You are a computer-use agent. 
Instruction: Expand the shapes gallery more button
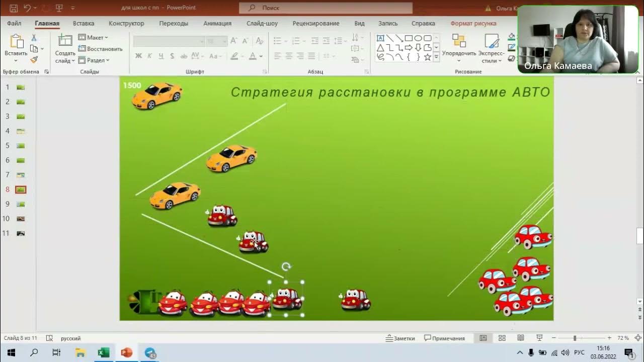click(x=436, y=57)
